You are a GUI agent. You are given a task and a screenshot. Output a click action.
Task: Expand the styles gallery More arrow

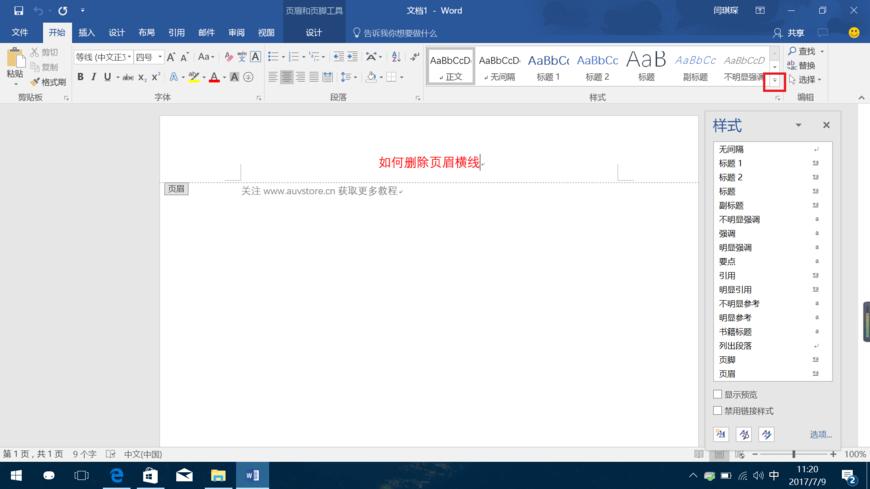(x=775, y=80)
